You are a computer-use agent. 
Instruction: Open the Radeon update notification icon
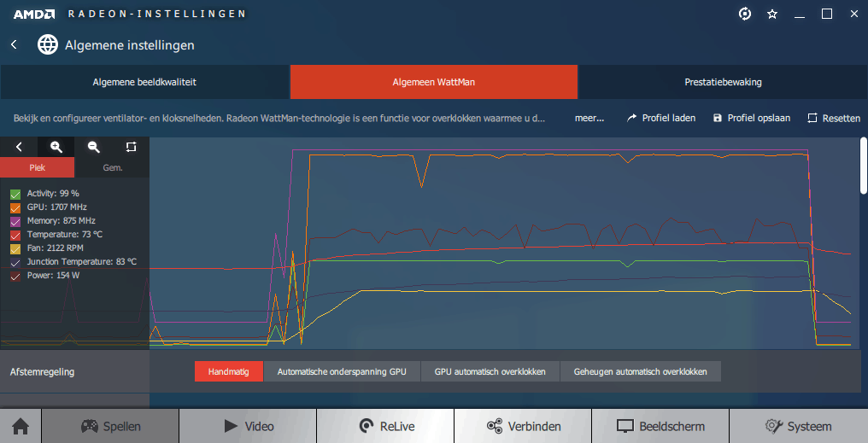(745, 14)
